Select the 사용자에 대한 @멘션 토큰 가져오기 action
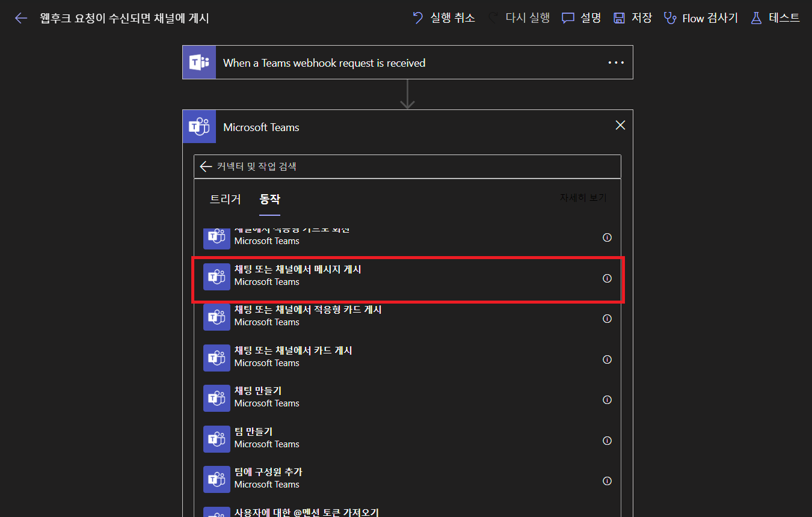 pyautogui.click(x=407, y=510)
